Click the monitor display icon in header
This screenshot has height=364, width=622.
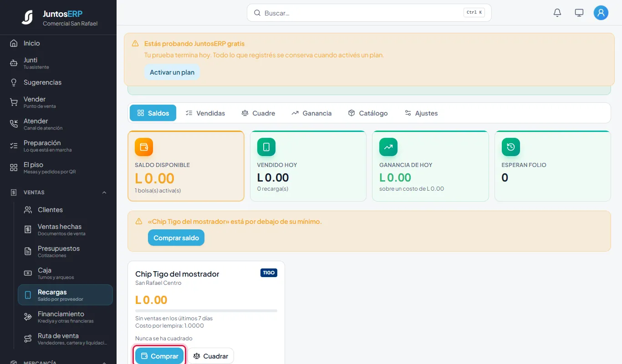(x=579, y=13)
